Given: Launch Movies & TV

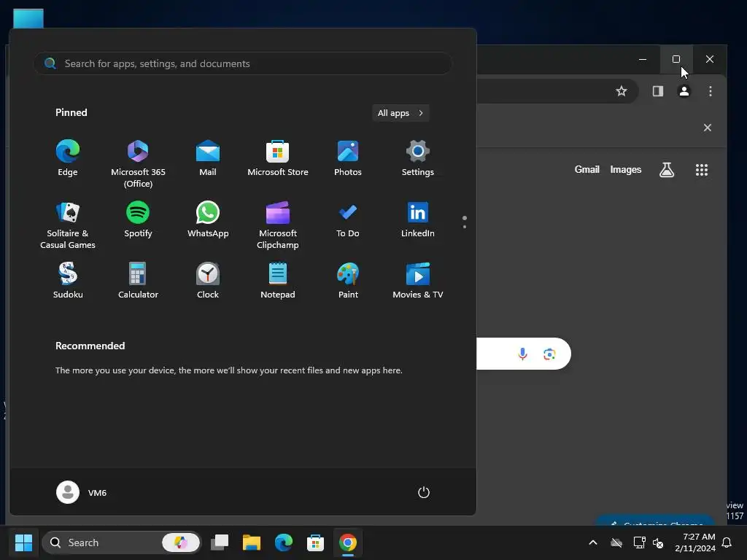Looking at the screenshot, I should (x=418, y=281).
